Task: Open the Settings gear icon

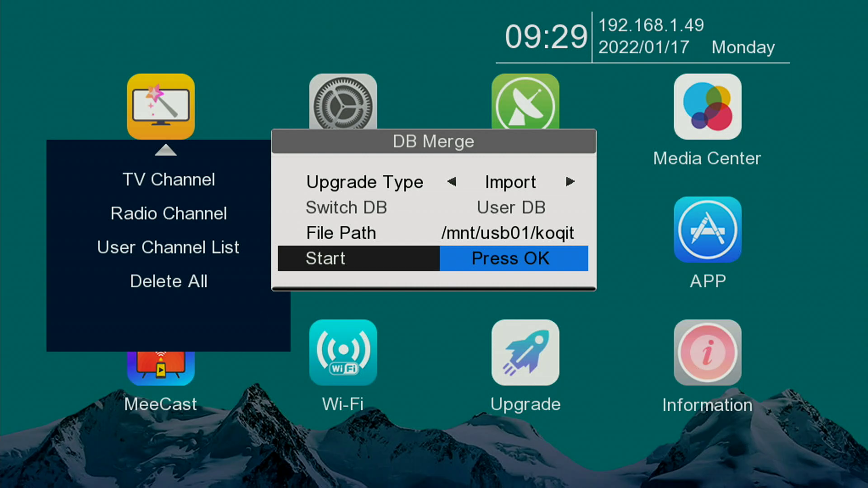Action: click(x=343, y=103)
